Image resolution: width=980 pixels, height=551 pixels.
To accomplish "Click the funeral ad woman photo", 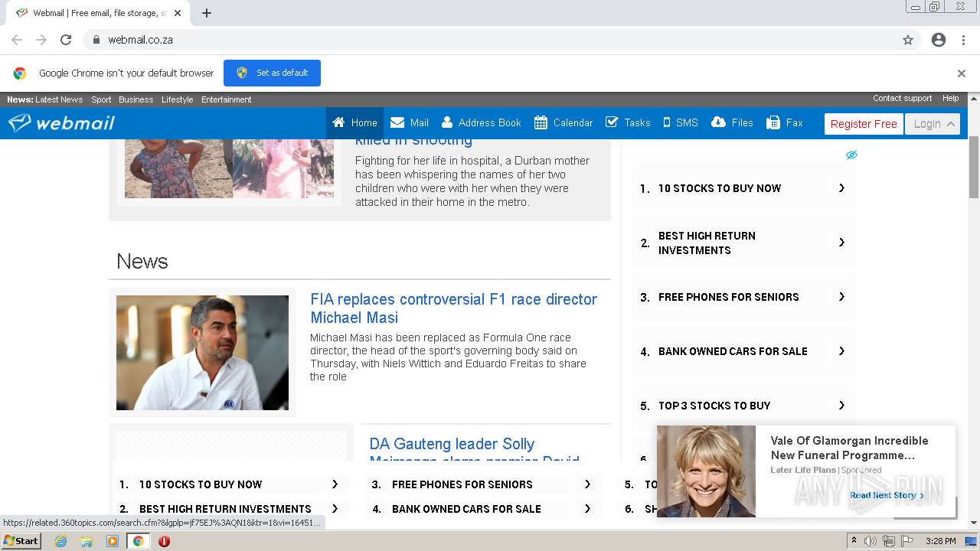I will 706,471.
